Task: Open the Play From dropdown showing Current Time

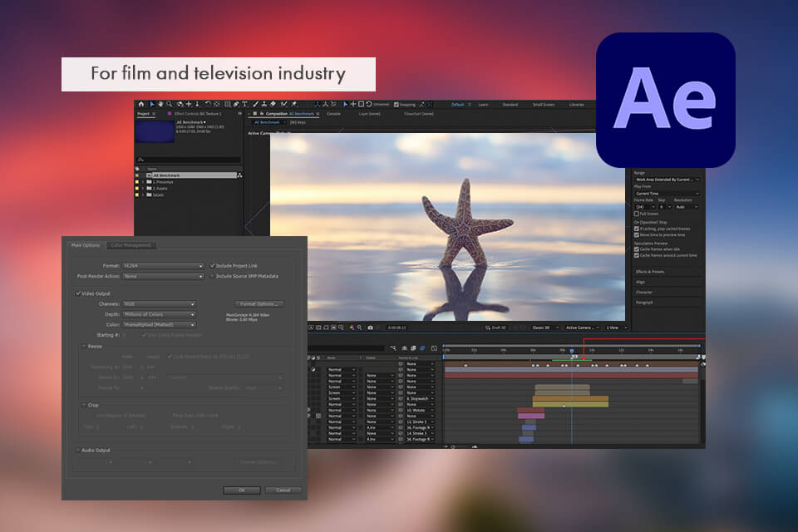Action: point(667,194)
